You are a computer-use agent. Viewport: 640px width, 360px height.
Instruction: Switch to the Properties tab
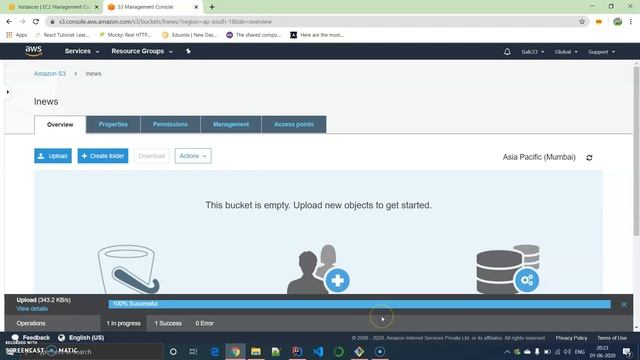point(113,124)
